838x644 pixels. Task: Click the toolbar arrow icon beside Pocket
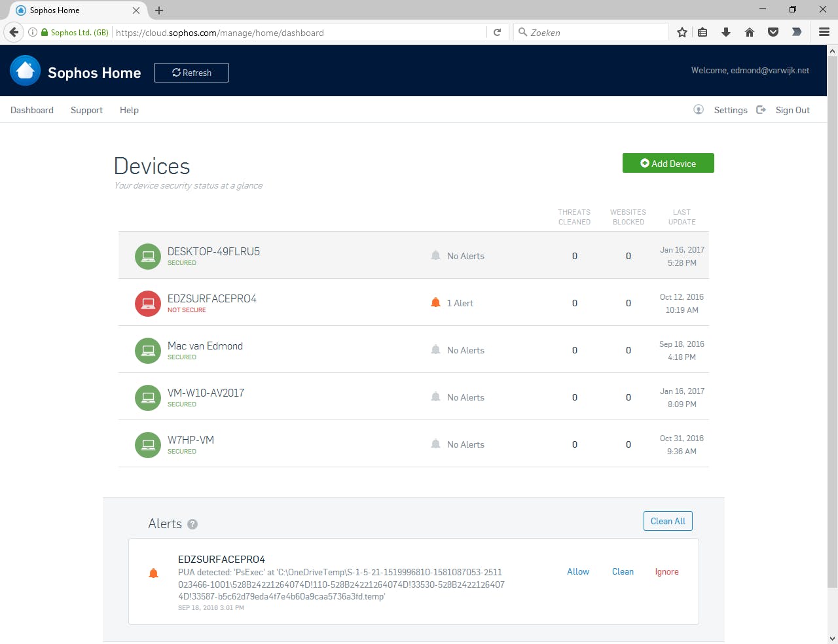[x=797, y=32]
